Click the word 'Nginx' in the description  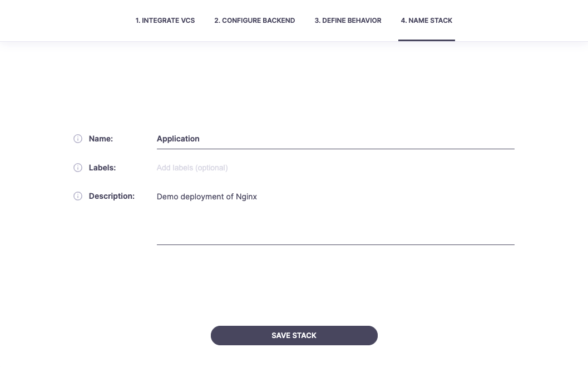[246, 197]
